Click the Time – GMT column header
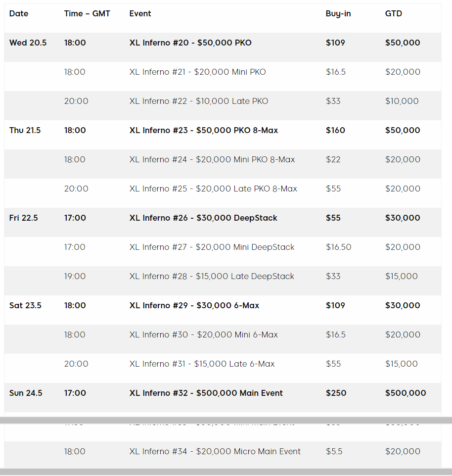 point(87,14)
